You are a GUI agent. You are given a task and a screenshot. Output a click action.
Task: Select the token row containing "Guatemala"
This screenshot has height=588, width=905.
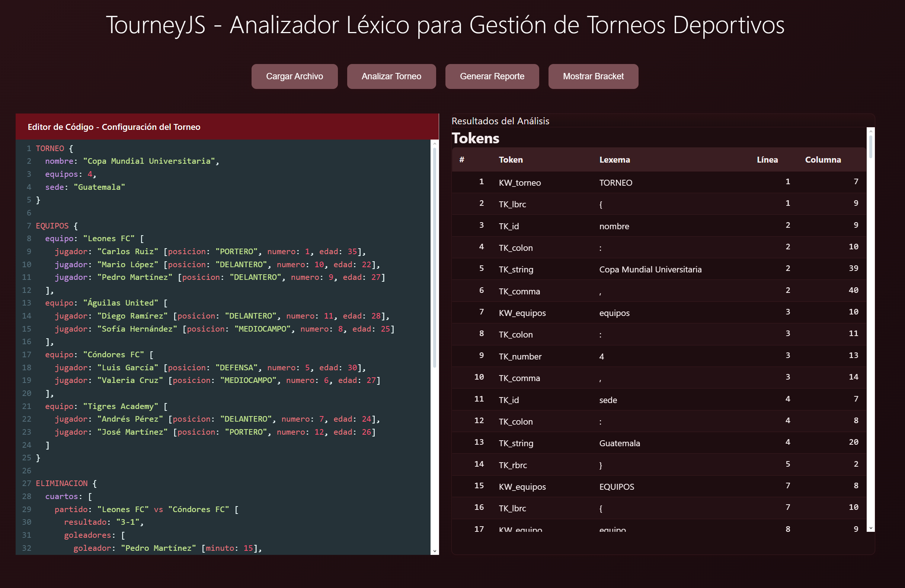(x=646, y=443)
